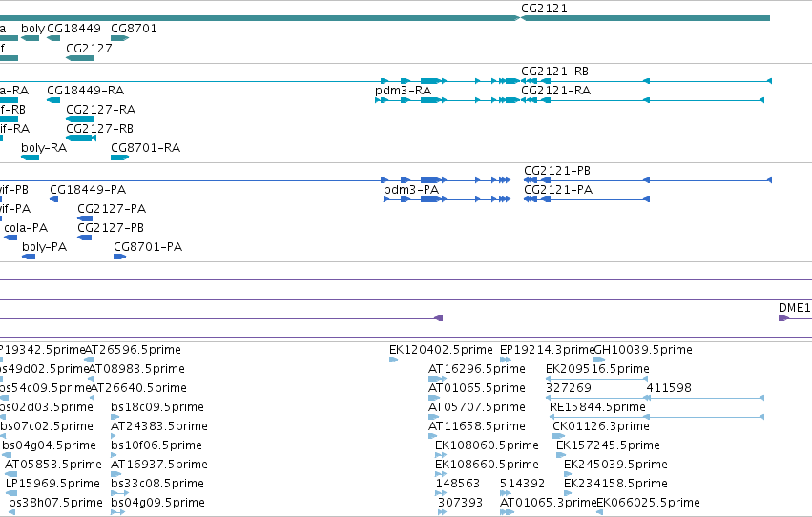Viewport: 812px width, 517px height.
Task: Click the AT16937.5prime EST label
Action: point(159,465)
